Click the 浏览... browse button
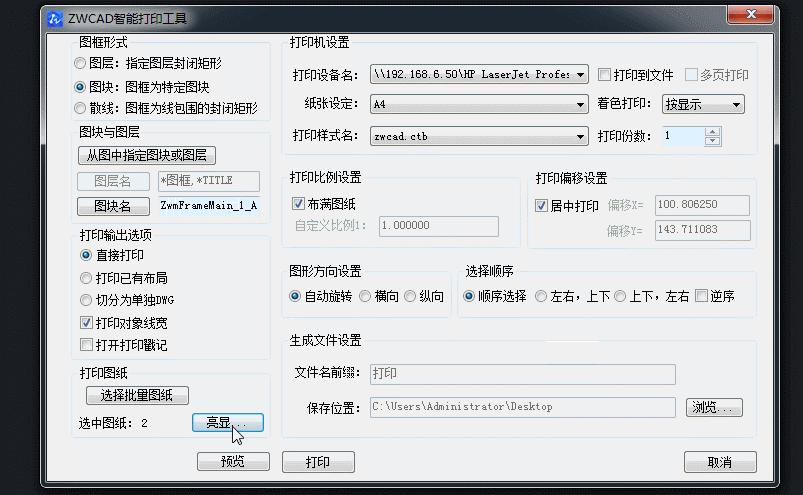This screenshot has width=803, height=495. tap(714, 407)
